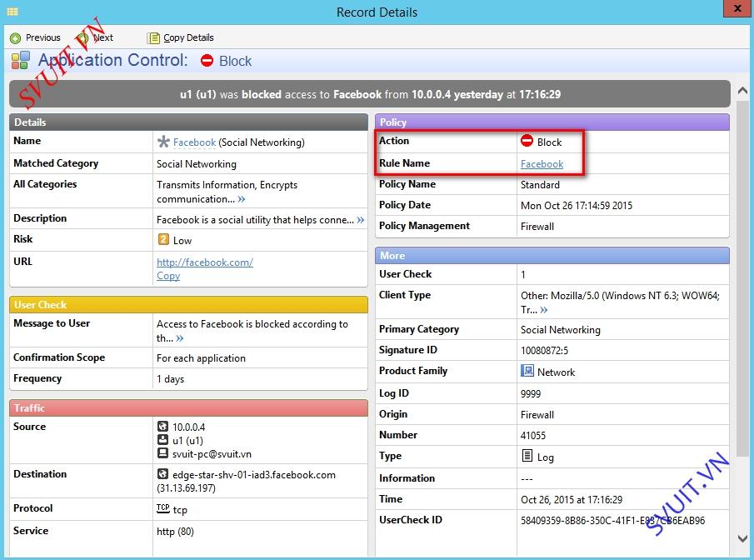Select Matched Category value Social Networking
The height and width of the screenshot is (560, 754).
197,164
